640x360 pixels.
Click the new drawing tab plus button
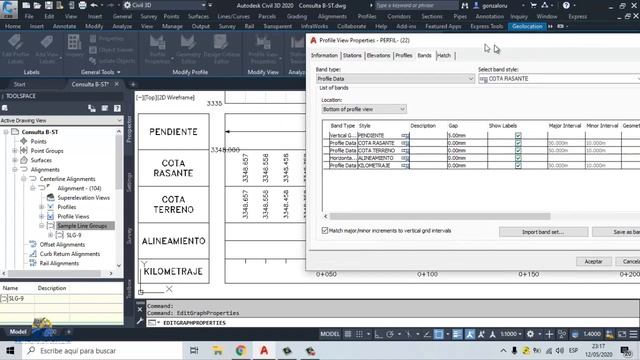(133, 84)
